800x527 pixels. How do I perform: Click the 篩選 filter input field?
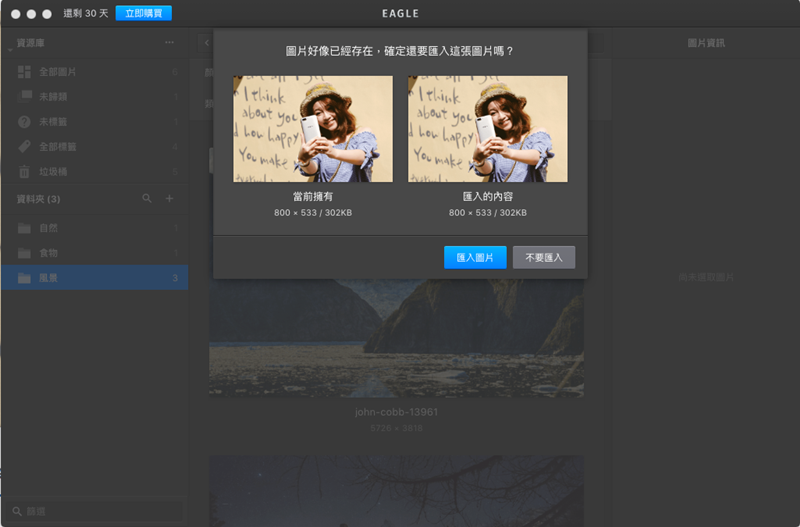[94, 511]
